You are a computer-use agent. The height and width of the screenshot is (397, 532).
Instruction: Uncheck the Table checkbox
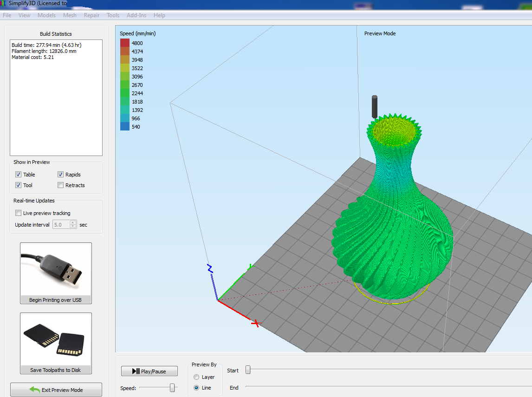(19, 175)
